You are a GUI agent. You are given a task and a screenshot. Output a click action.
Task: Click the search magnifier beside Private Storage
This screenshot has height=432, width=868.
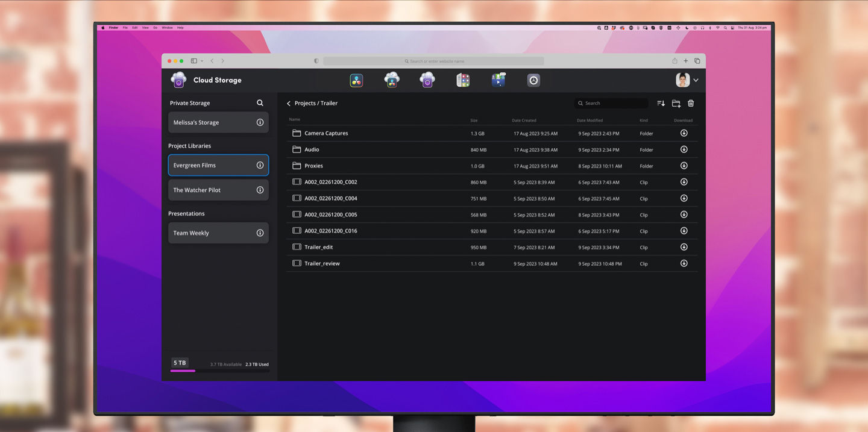(260, 102)
